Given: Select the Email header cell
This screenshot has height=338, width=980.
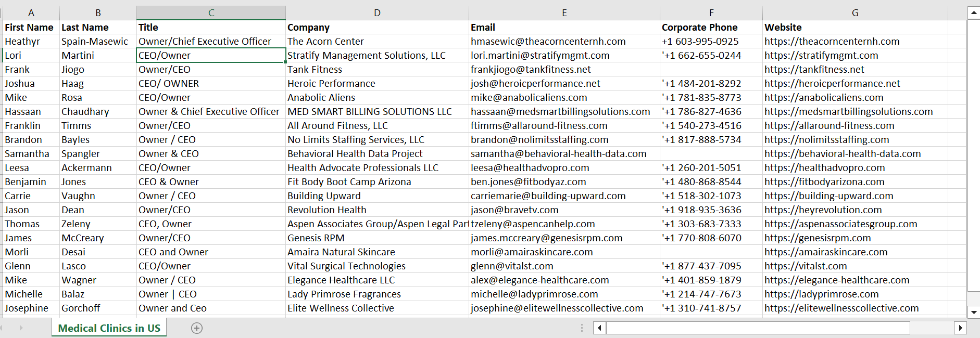Looking at the screenshot, I should [x=564, y=28].
